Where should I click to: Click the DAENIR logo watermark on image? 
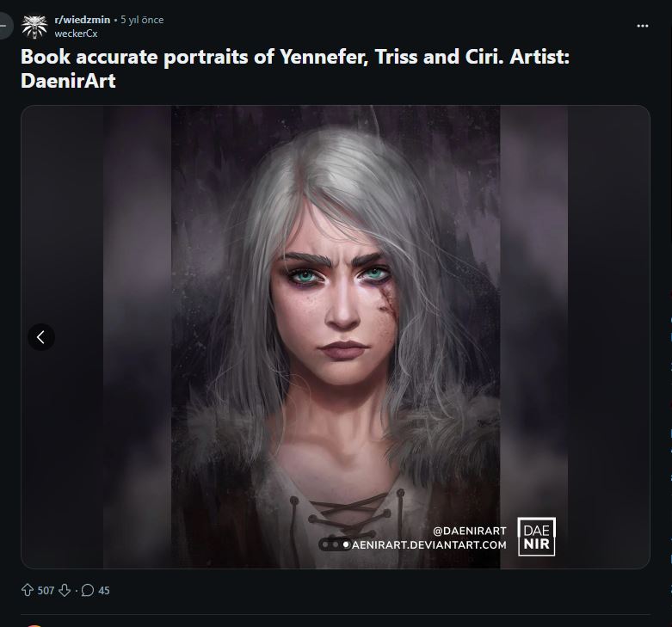[536, 536]
